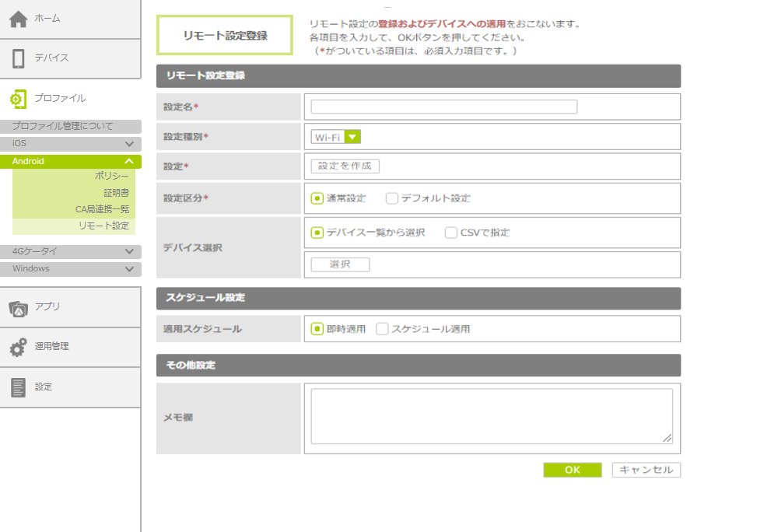Image resolution: width=771 pixels, height=532 pixels.
Task: Expand the iOS sidebar section
Action: (129, 145)
